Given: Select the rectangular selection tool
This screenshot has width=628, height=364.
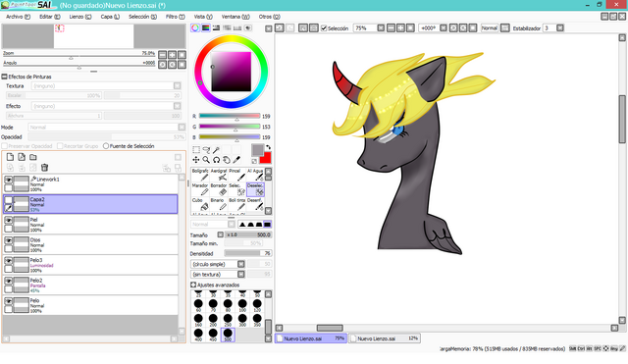Looking at the screenshot, I should pyautogui.click(x=196, y=150).
